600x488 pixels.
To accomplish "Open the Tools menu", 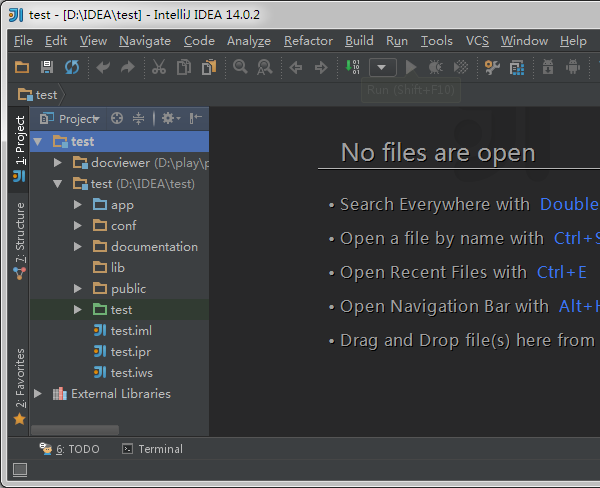I will 437,41.
